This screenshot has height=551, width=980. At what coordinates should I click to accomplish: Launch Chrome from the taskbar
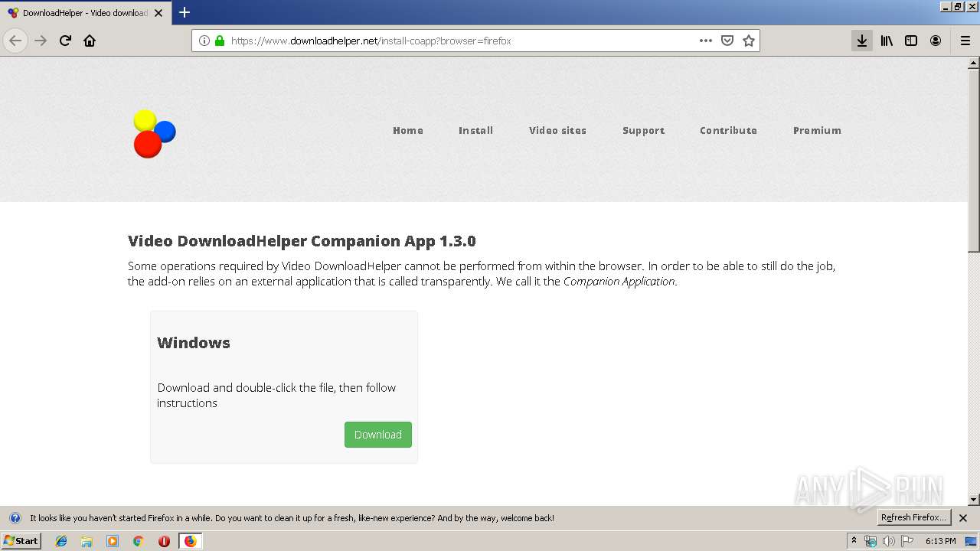pyautogui.click(x=139, y=541)
